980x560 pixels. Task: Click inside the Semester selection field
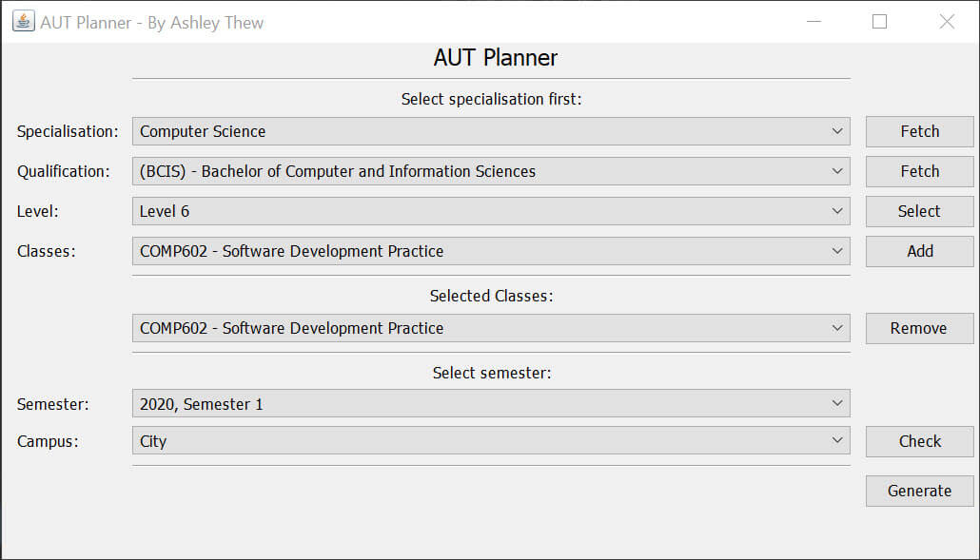click(x=381, y=403)
